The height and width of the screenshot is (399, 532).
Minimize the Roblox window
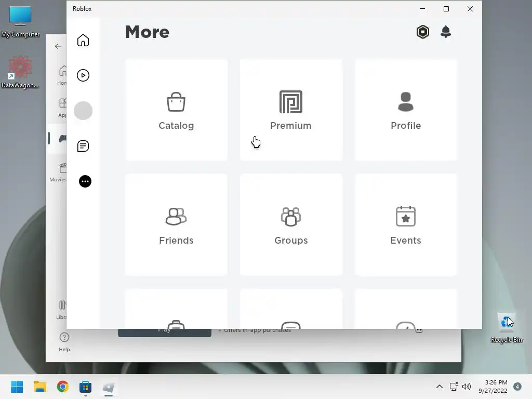(x=422, y=9)
